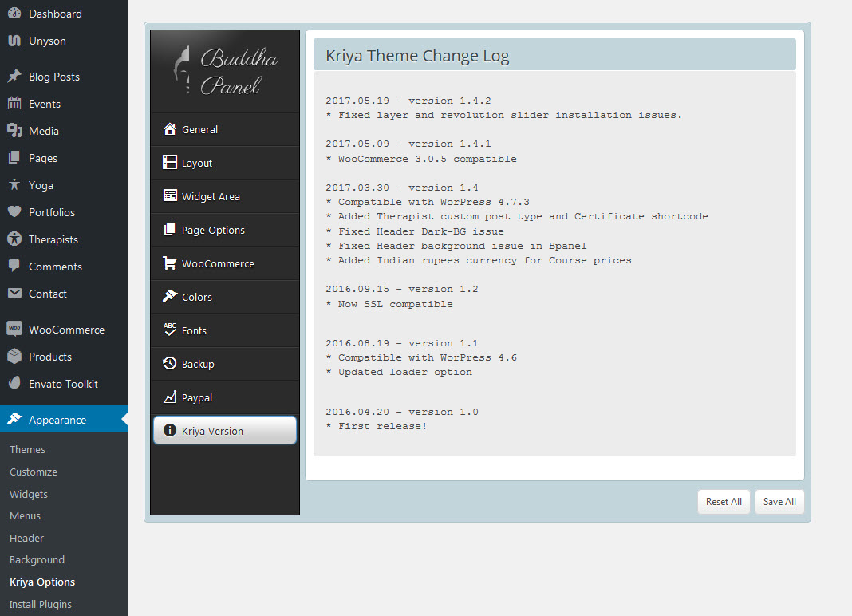Go to Envato Toolkit menu
852x616 pixels.
click(63, 384)
